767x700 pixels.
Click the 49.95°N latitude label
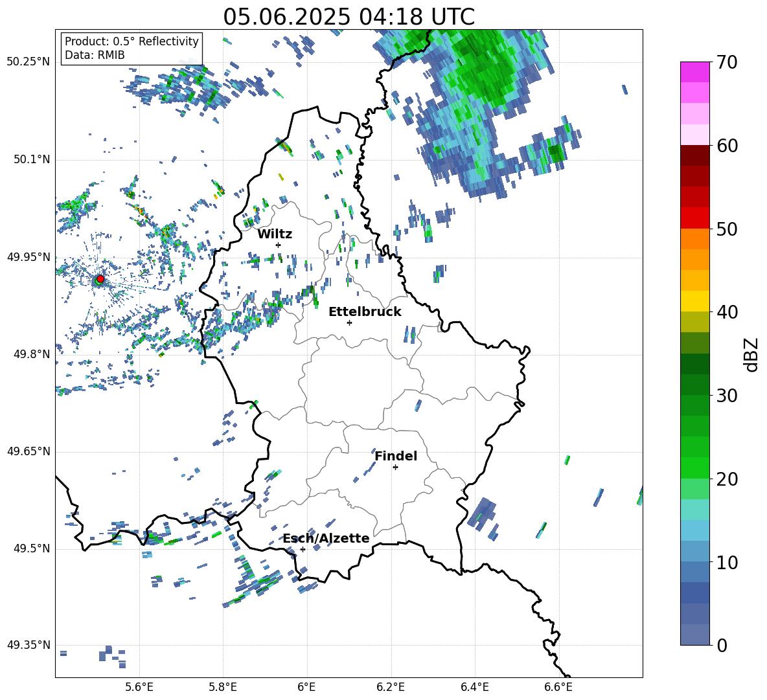coord(29,257)
